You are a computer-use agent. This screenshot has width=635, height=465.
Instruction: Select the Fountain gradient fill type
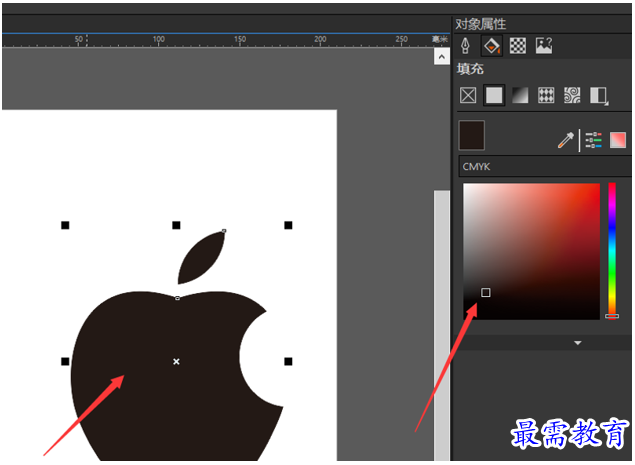[x=520, y=96]
